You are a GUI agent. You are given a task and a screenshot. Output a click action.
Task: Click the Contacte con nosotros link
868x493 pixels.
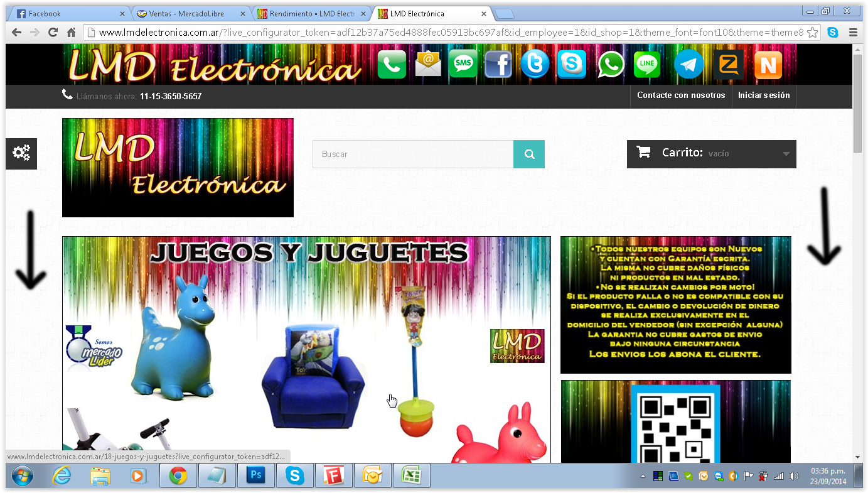(681, 95)
